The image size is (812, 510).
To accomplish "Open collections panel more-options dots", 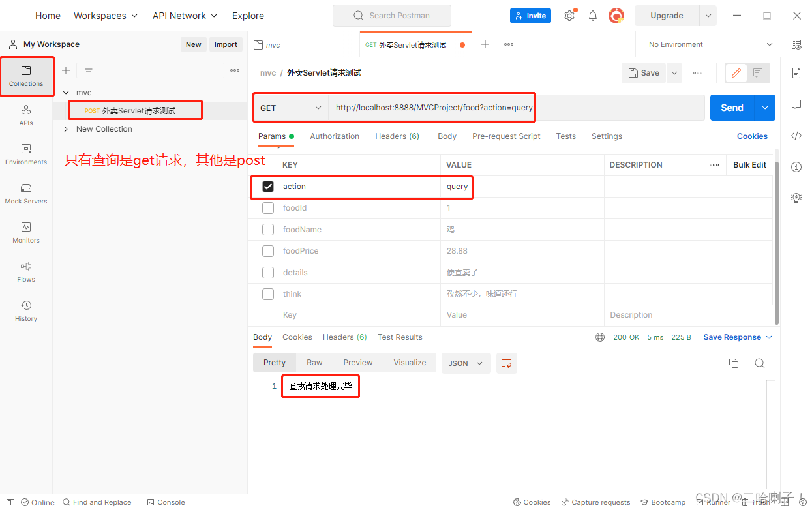I will pyautogui.click(x=235, y=70).
